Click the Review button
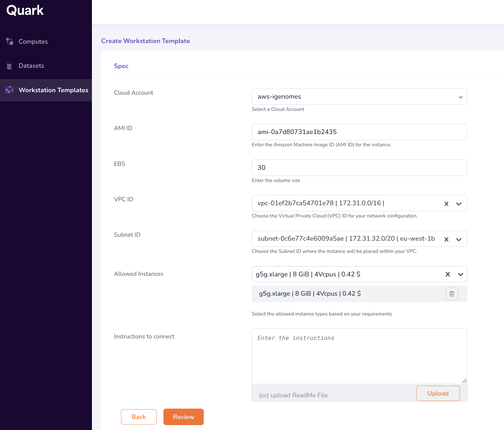This screenshot has height=430, width=504. [184, 417]
